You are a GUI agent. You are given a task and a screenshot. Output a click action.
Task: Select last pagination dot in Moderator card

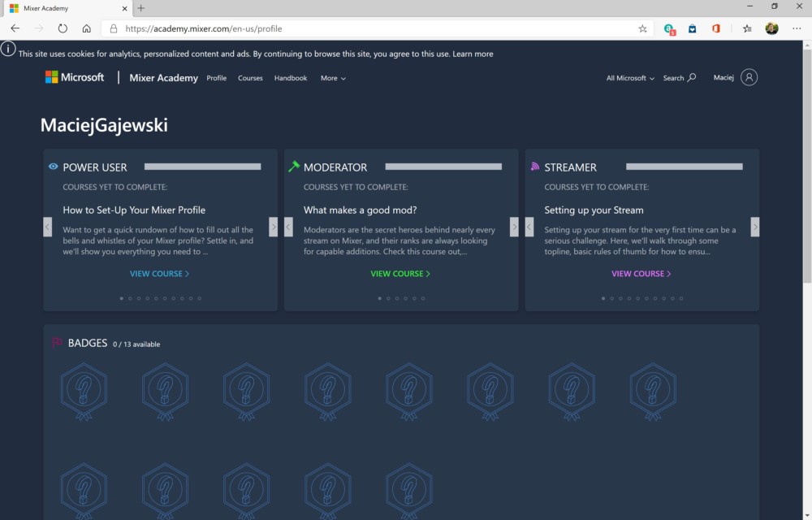423,298
